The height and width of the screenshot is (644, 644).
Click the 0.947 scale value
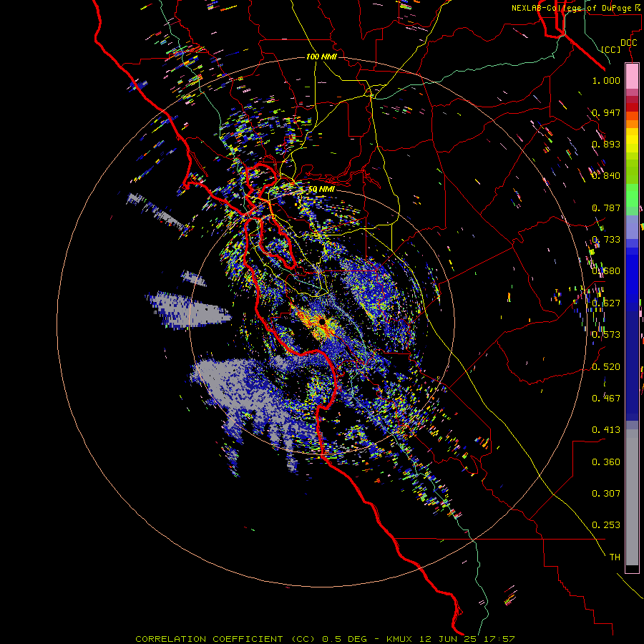(606, 112)
